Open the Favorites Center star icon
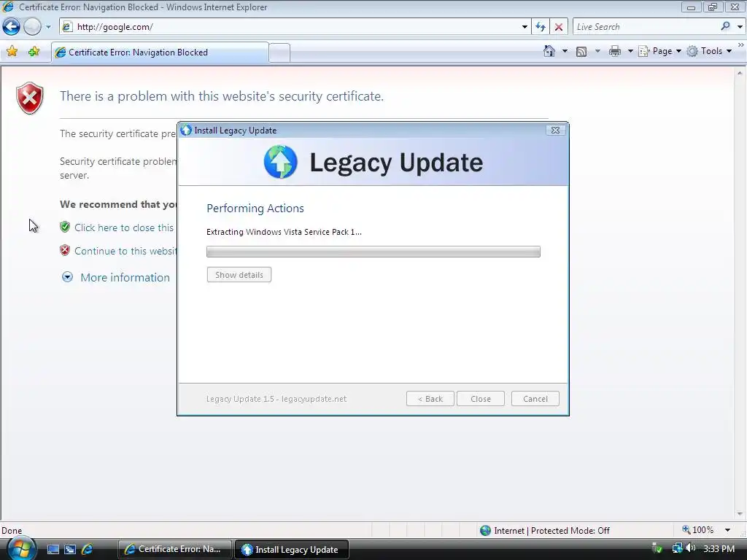The height and width of the screenshot is (560, 747). (12, 51)
